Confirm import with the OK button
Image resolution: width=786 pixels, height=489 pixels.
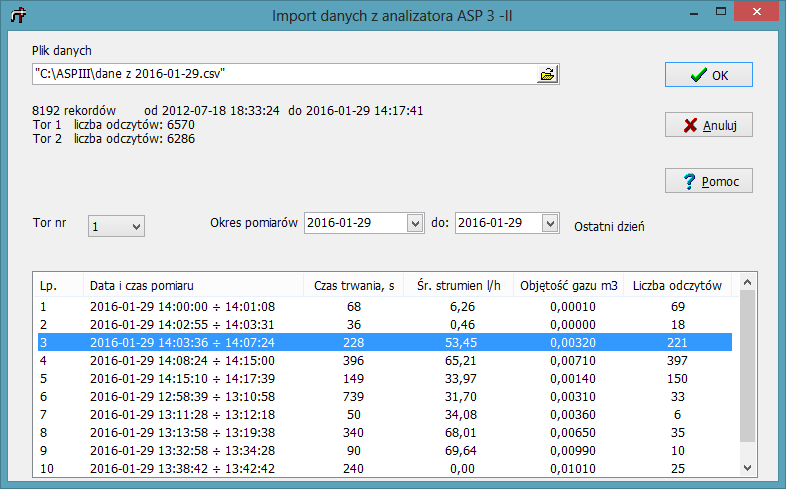pyautogui.click(x=708, y=75)
